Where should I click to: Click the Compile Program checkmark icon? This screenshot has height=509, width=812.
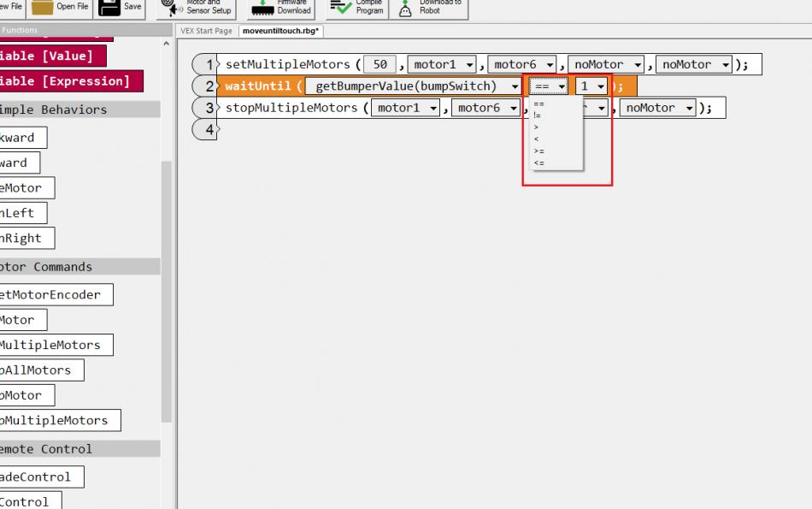341,7
